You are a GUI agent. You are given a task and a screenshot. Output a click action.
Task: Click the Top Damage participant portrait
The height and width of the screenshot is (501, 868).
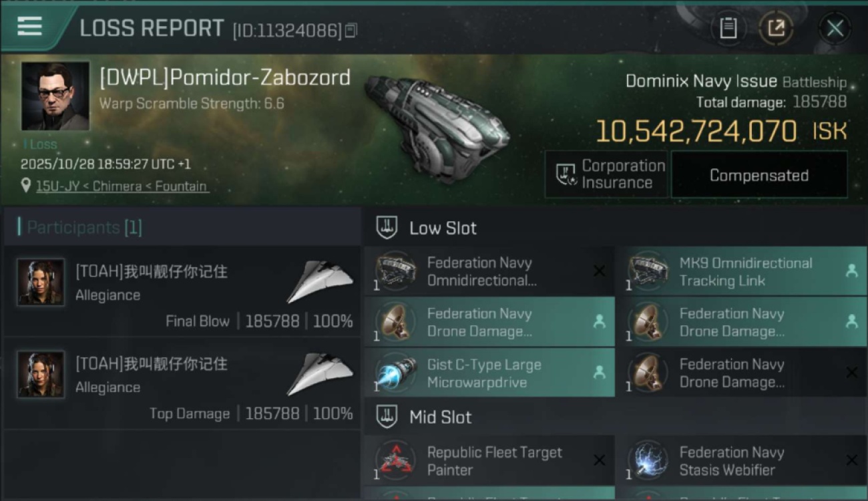[x=41, y=374]
